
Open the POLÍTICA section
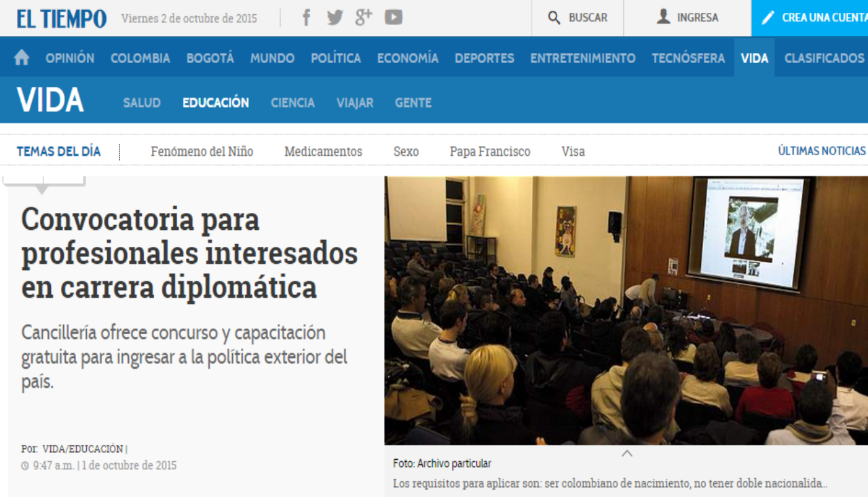(x=336, y=58)
